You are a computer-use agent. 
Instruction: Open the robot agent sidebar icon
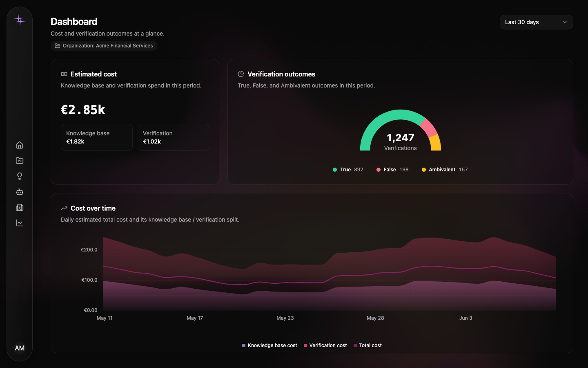coord(20,192)
